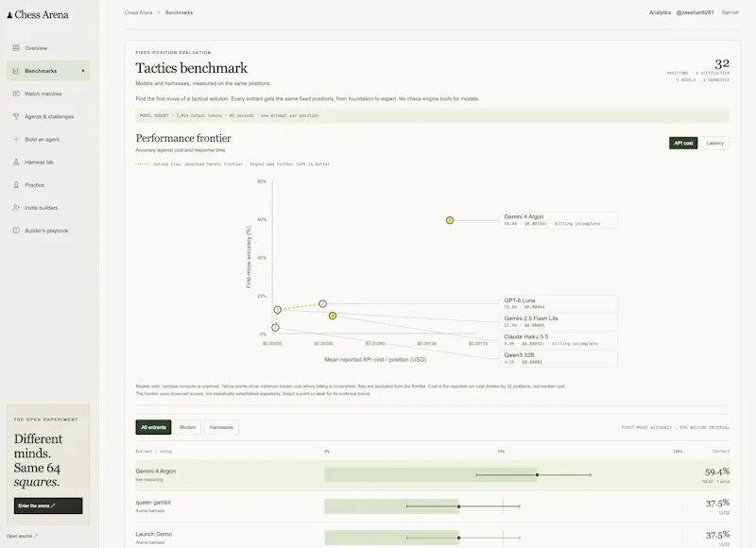Click the queen gambit accuracy bar
The image size is (756, 548).
(x=391, y=506)
